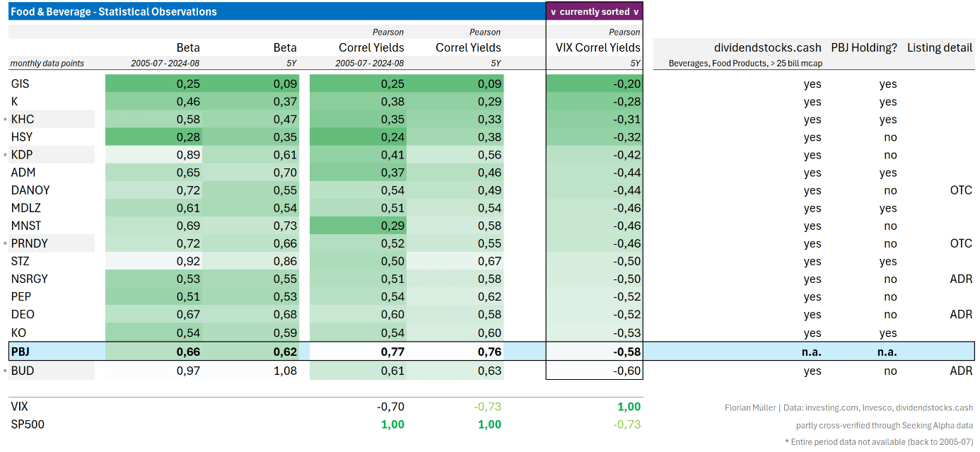
Task: Select the "monthly data points" label
Action: (47, 63)
